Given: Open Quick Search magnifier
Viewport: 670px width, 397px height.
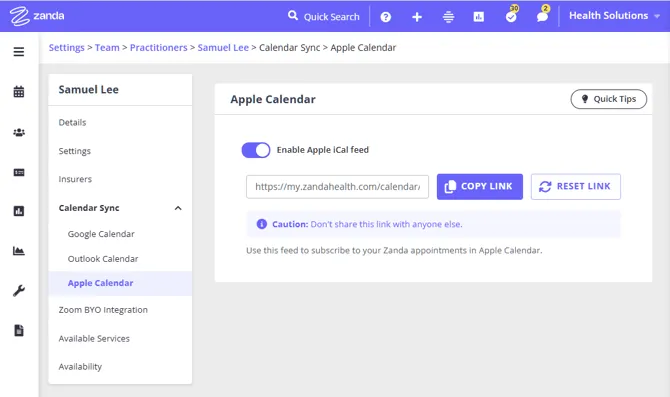Looking at the screenshot, I should pyautogui.click(x=293, y=16).
